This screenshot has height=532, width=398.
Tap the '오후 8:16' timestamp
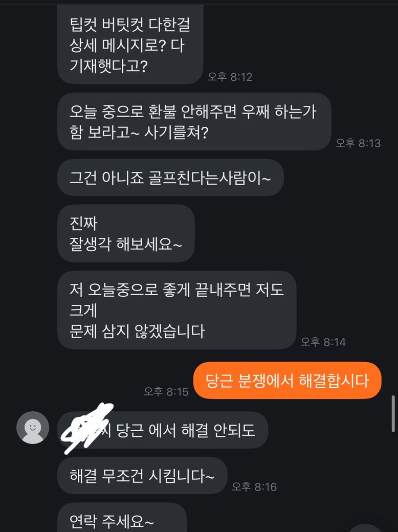[x=254, y=487]
